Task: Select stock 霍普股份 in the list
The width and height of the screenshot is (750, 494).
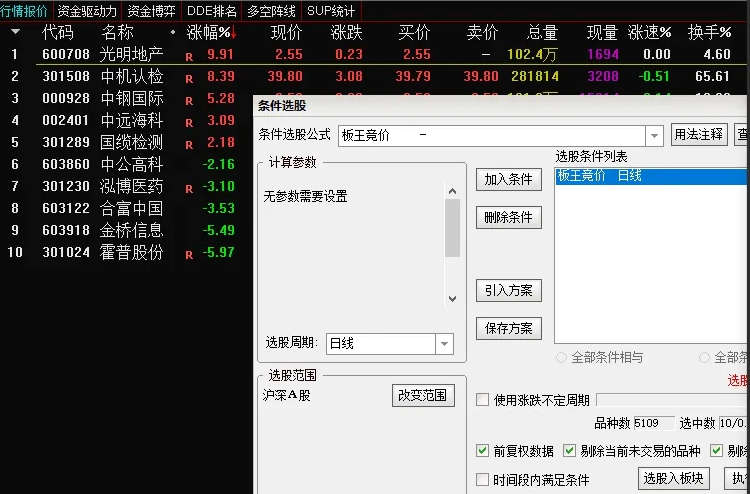Action: pos(132,252)
